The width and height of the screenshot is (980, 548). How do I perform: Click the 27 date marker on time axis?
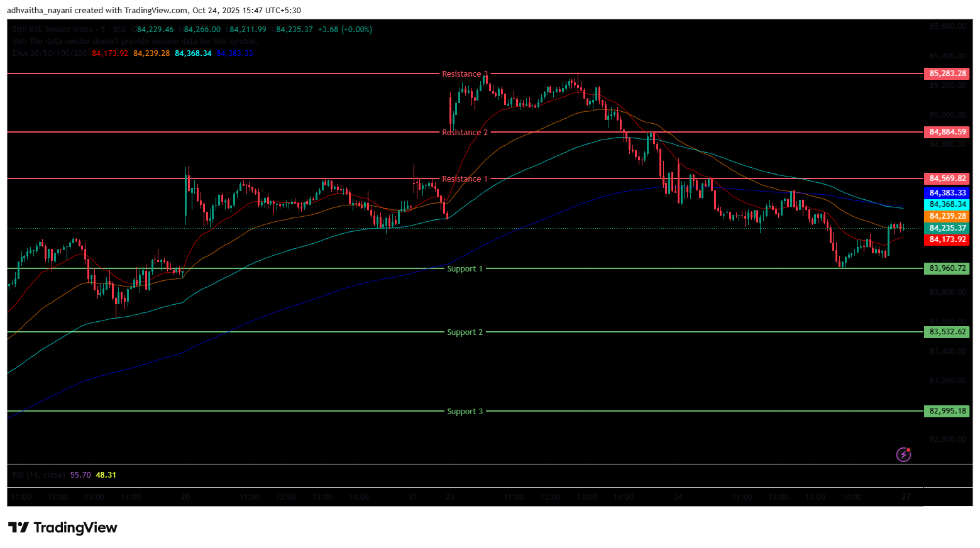(906, 496)
